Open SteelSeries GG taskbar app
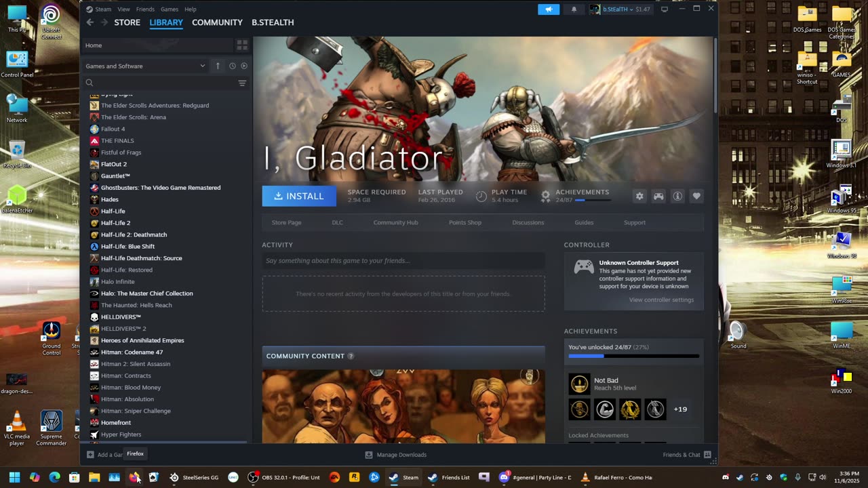This screenshot has width=868, height=488. click(x=194, y=477)
